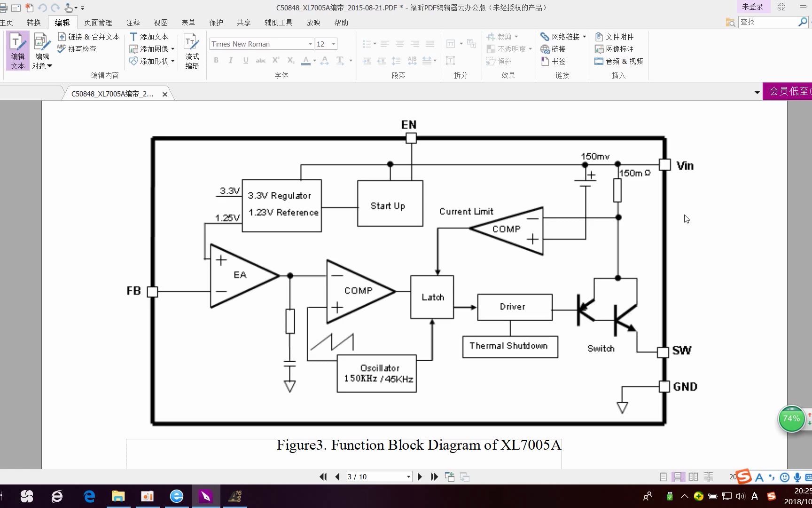The width and height of the screenshot is (812, 508).
Task: Click 添加图像 (Add Image) icon
Action: pos(133,49)
